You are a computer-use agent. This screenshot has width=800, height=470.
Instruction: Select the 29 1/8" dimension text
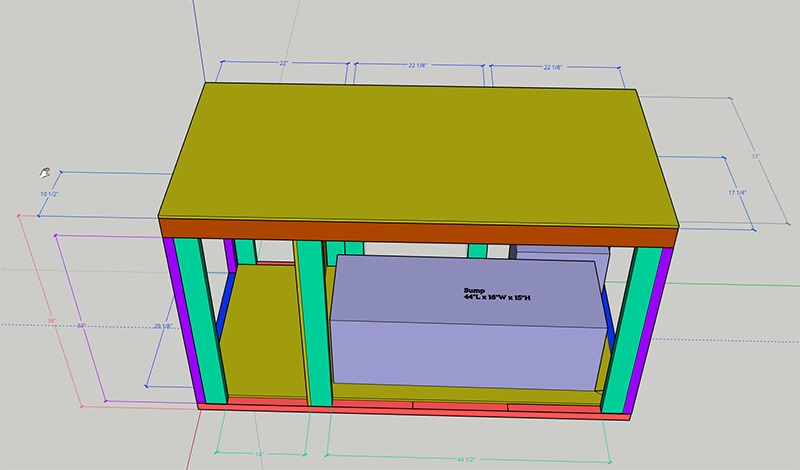click(x=163, y=326)
